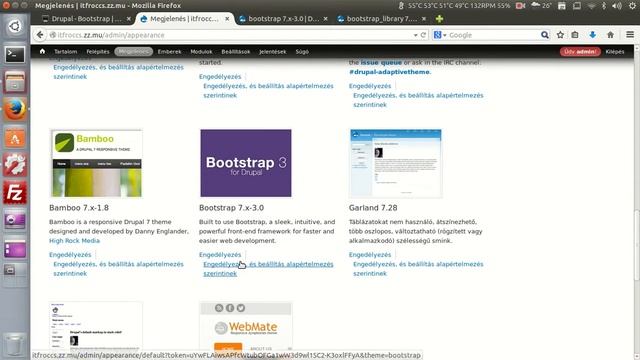
Task: Click the Drupal admin home icon
Action: click(42, 51)
